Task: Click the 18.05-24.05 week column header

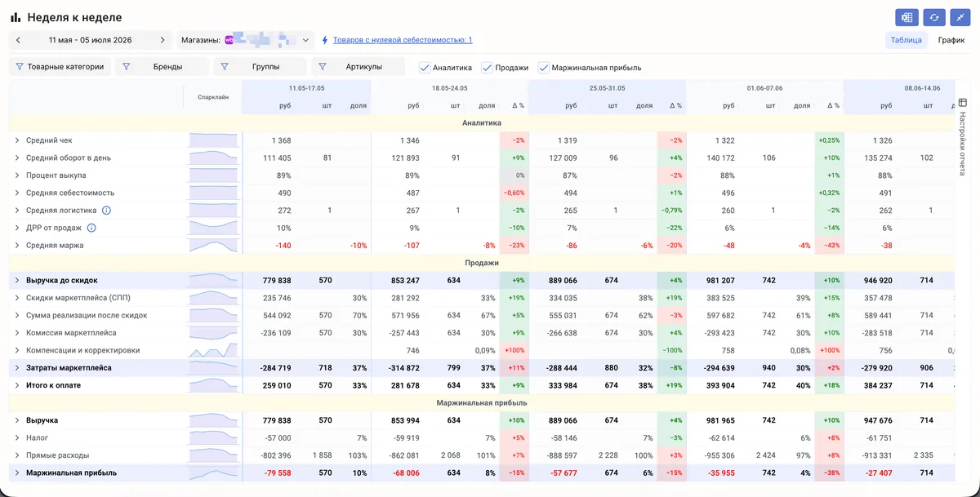Action: click(x=449, y=88)
